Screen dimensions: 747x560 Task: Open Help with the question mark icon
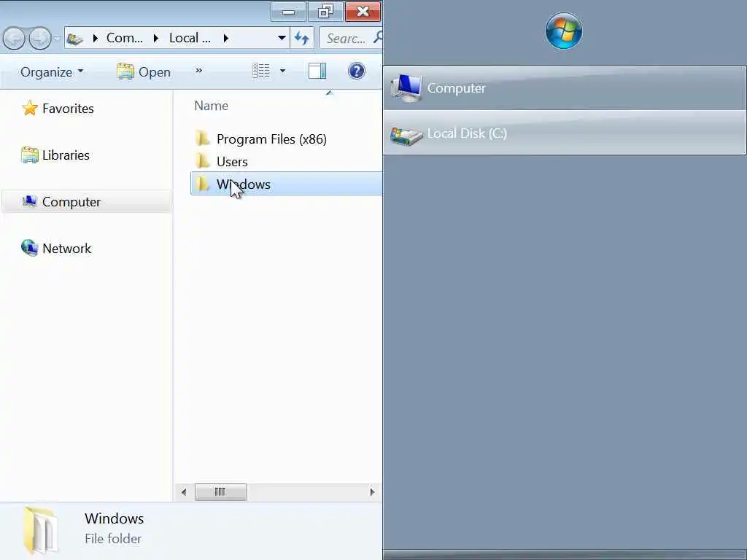coord(356,71)
